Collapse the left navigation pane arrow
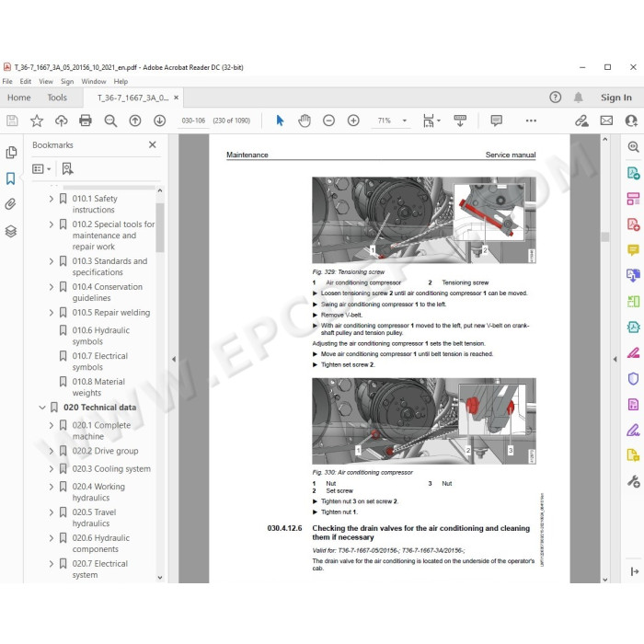The height and width of the screenshot is (644, 644). [174, 359]
